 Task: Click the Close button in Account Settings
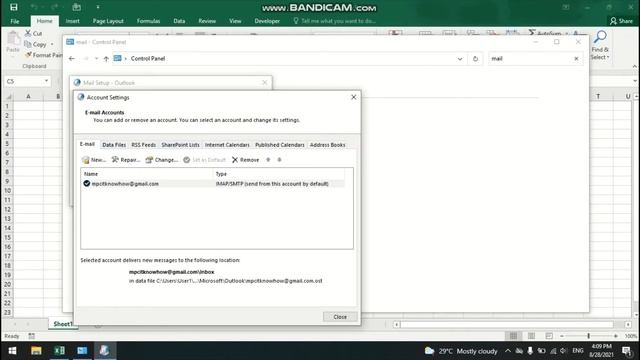tap(340, 317)
